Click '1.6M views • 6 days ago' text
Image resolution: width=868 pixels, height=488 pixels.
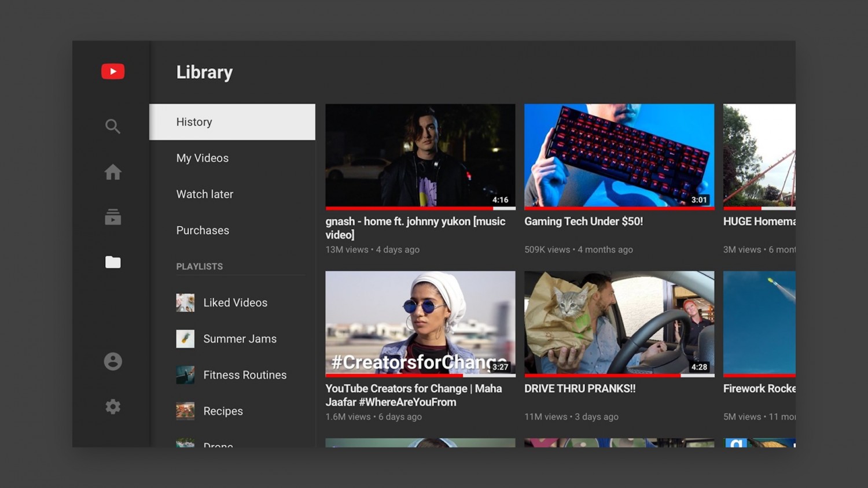[373, 417]
